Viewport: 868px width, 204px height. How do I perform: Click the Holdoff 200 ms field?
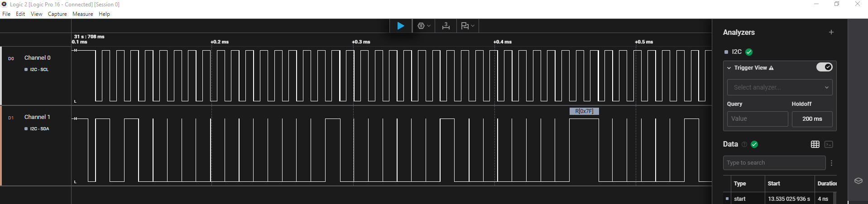coord(812,119)
